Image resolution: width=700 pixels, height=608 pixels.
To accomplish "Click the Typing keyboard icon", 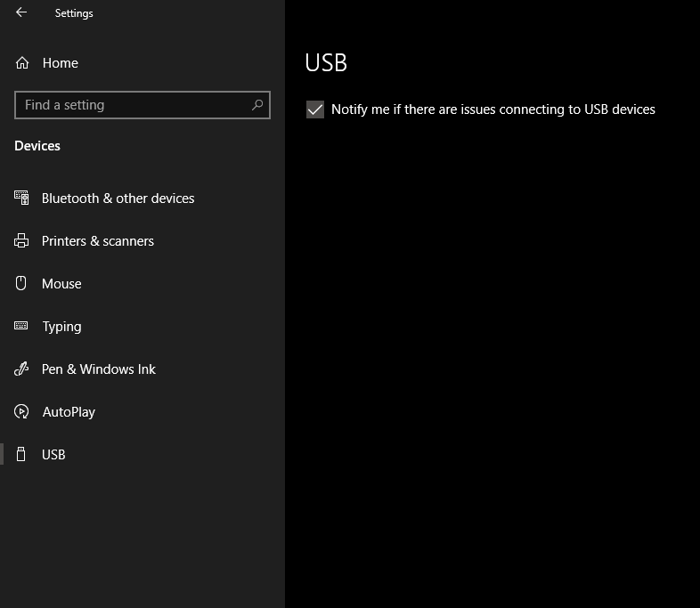I will click(21, 326).
